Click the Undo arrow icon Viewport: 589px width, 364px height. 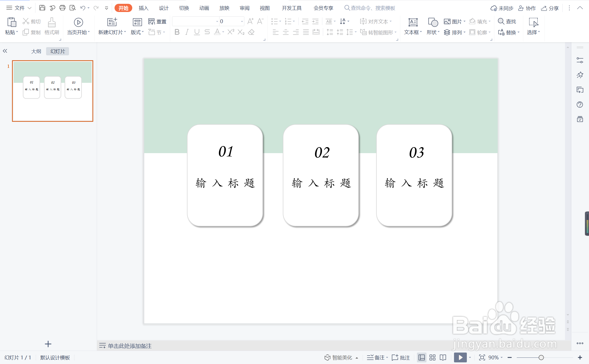click(x=83, y=8)
